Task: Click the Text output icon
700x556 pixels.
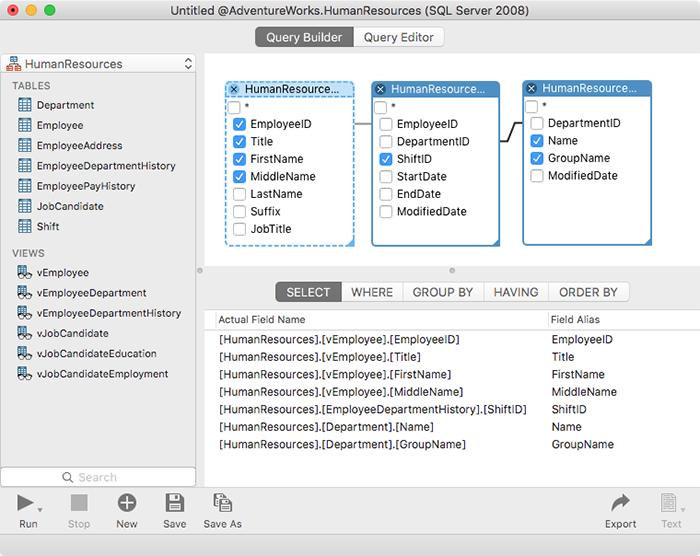Action: (x=668, y=503)
